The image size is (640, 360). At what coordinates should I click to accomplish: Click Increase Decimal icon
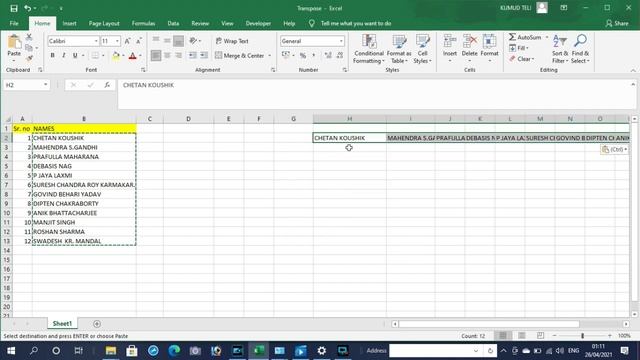pyautogui.click(x=328, y=55)
